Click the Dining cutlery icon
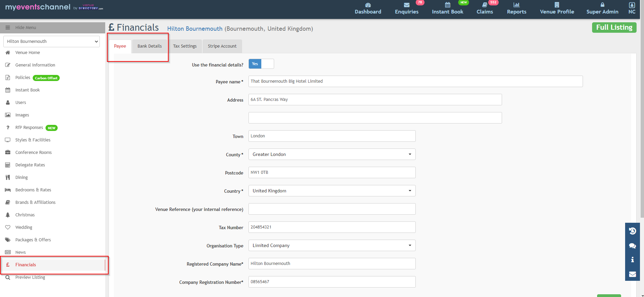Screen dimensions: 644x297 tap(8, 178)
